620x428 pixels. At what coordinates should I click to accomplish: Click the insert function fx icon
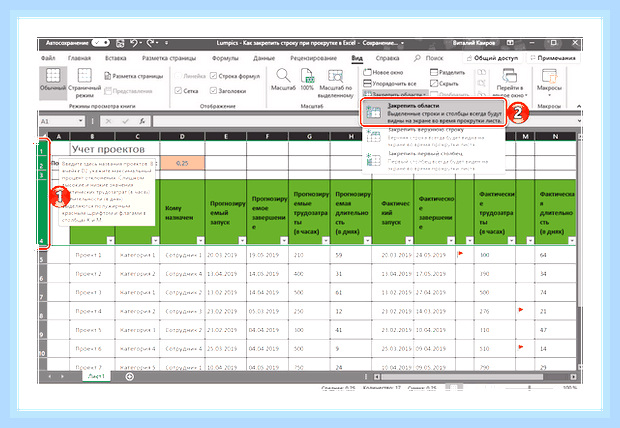[x=142, y=121]
